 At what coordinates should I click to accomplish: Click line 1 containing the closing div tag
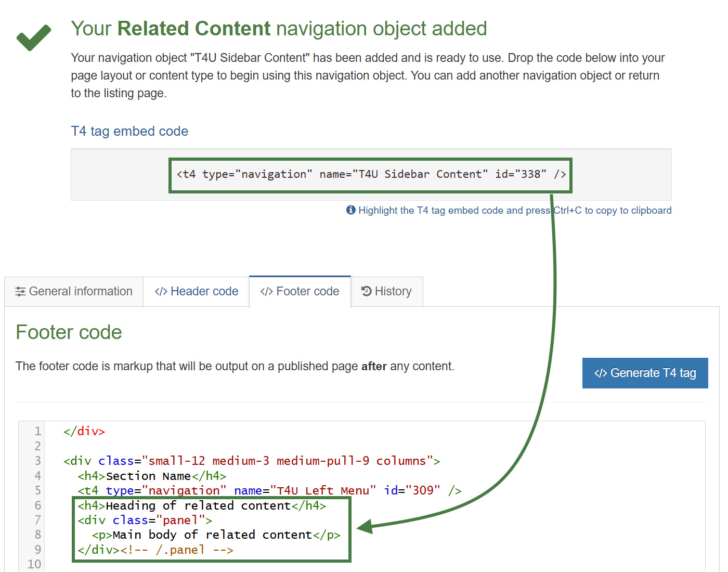85,431
